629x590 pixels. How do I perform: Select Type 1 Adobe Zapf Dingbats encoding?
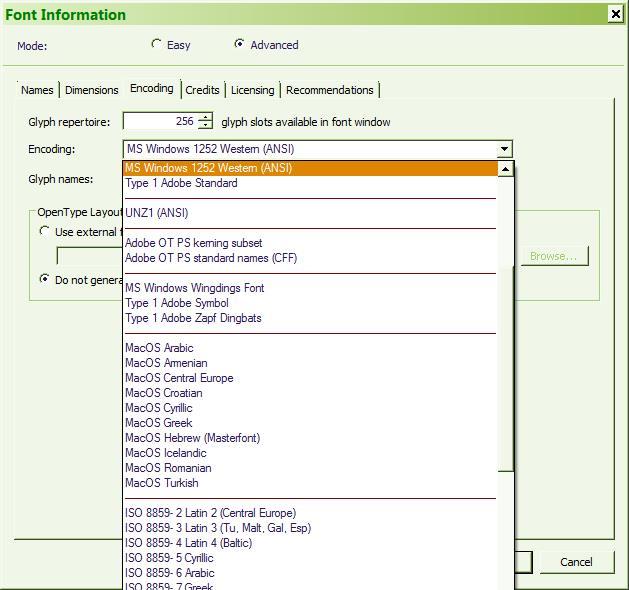pos(310,318)
